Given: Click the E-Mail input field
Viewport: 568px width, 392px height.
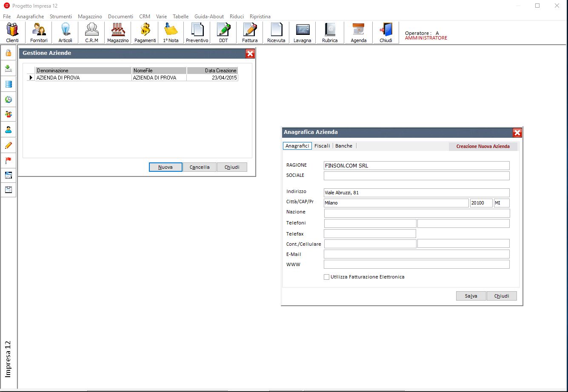Looking at the screenshot, I should [x=417, y=254].
